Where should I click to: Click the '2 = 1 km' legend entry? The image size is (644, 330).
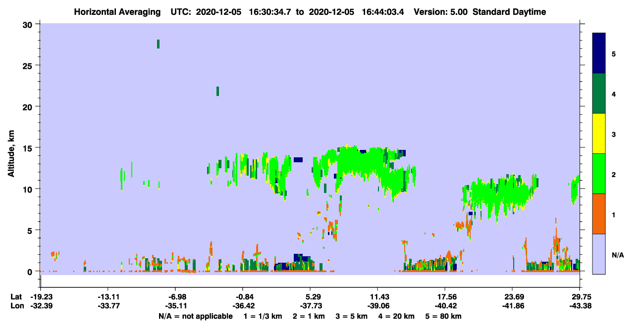click(x=310, y=316)
